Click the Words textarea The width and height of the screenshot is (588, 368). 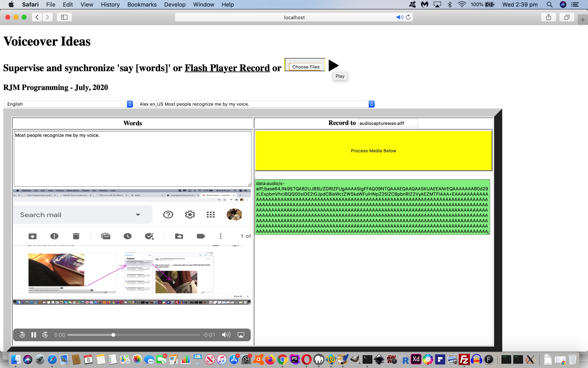pyautogui.click(x=133, y=159)
